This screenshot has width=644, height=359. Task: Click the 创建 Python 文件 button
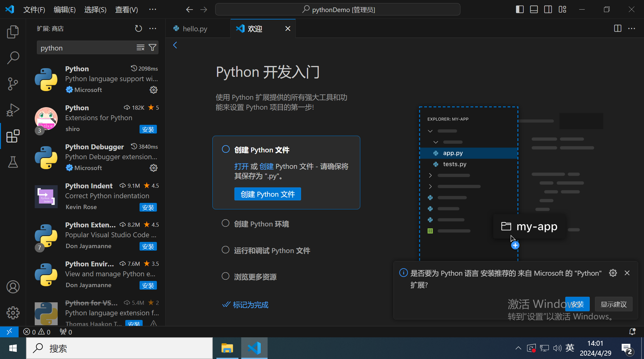267,194
